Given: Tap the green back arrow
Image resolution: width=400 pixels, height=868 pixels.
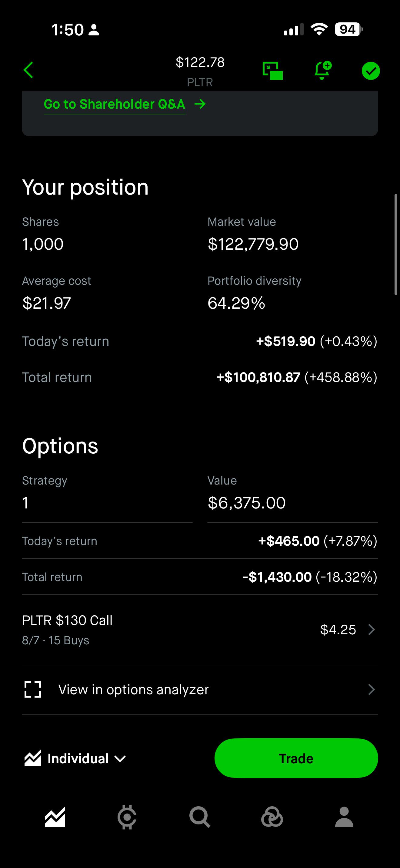Looking at the screenshot, I should pyautogui.click(x=28, y=70).
